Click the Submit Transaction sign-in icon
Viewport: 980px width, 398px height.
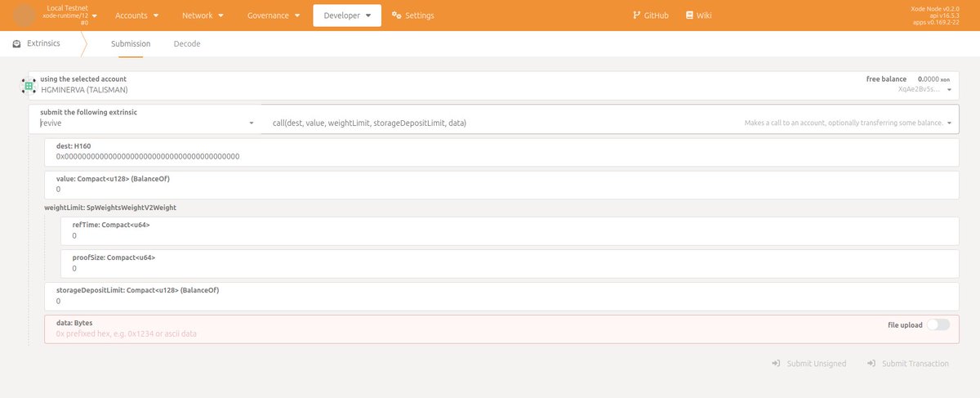pos(871,364)
